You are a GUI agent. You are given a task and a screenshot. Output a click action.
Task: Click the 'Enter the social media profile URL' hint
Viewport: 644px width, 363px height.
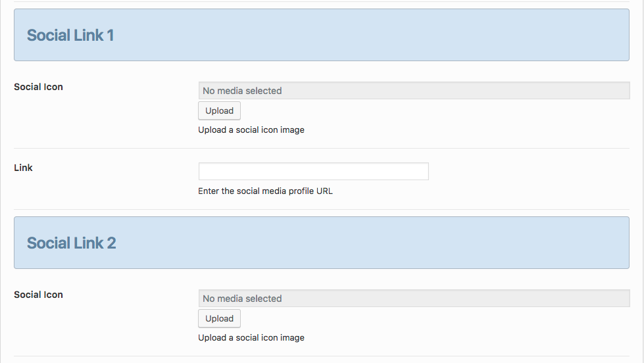pos(265,191)
